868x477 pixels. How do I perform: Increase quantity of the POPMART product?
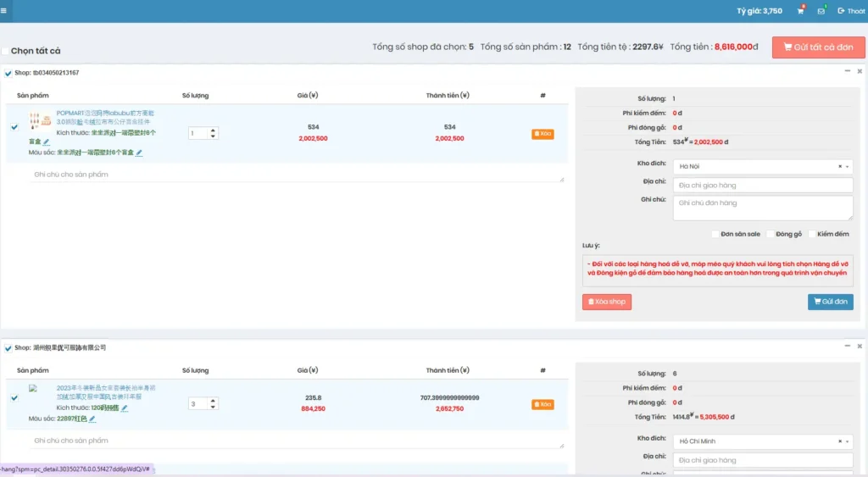point(213,130)
